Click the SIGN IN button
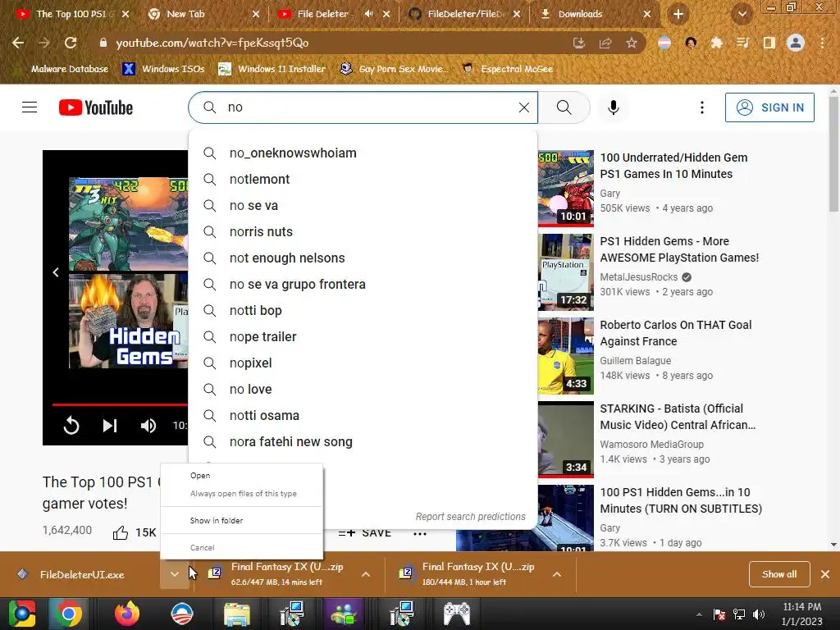This screenshot has height=630, width=840. [x=769, y=107]
